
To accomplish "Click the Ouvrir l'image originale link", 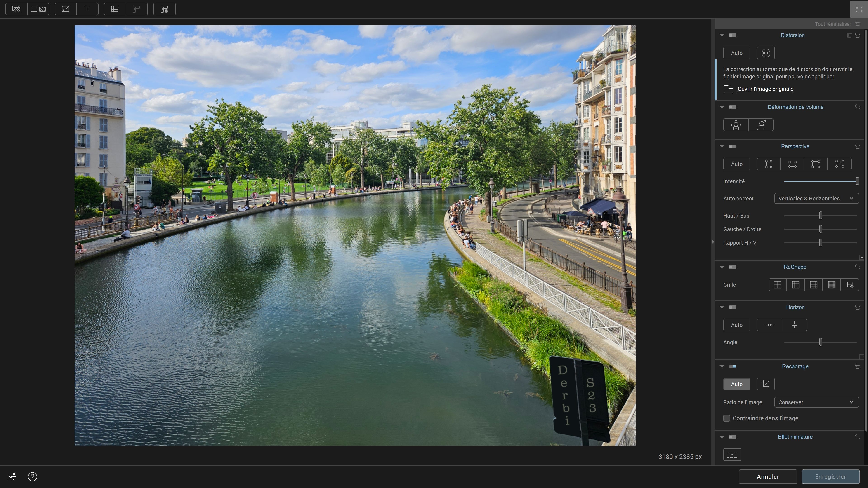I will click(x=766, y=89).
